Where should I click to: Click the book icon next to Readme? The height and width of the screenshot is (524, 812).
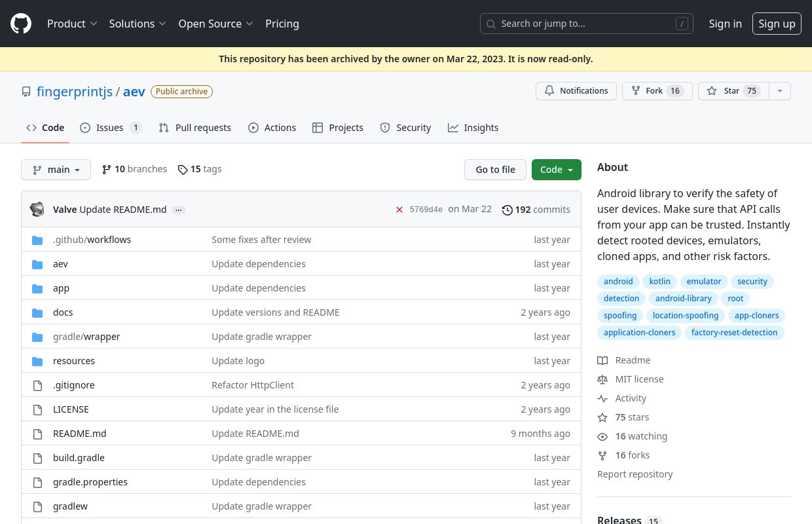602,360
